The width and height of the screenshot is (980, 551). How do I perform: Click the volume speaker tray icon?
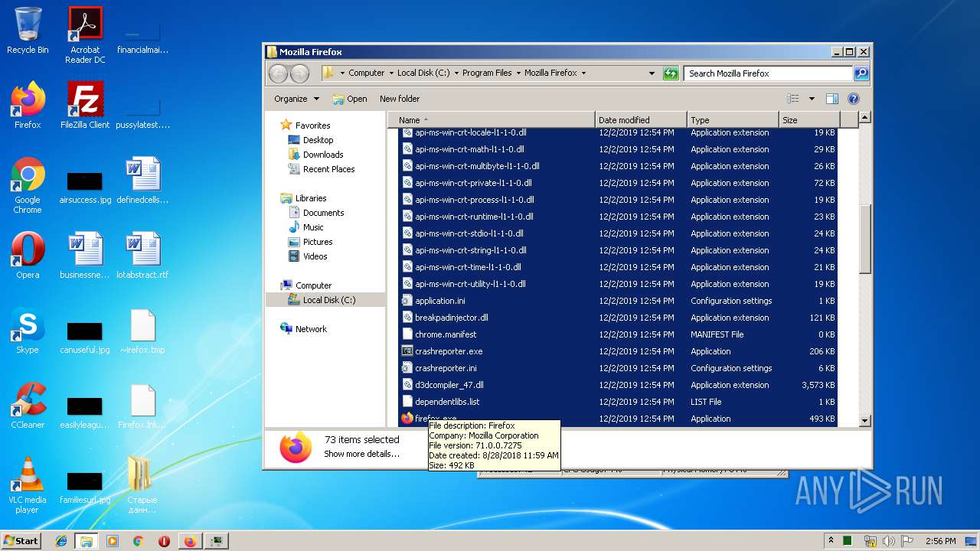888,541
